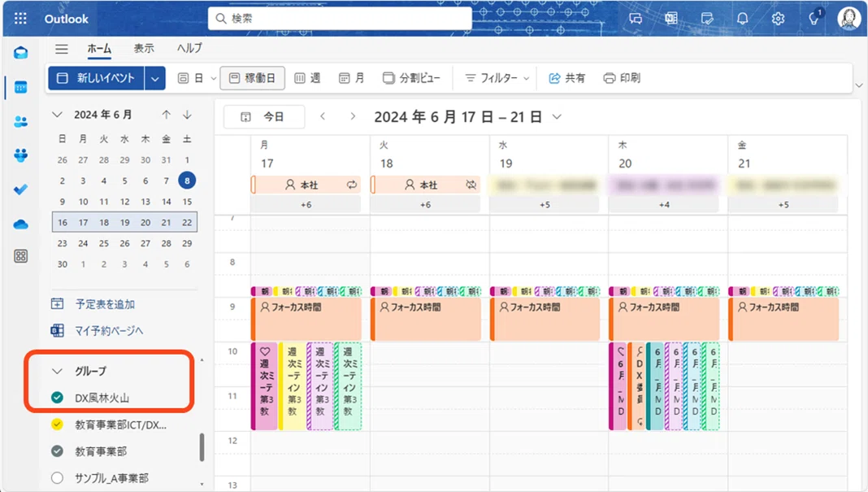This screenshot has height=492, width=868.
Task: Open tips lightbulb icon
Action: pos(814,18)
